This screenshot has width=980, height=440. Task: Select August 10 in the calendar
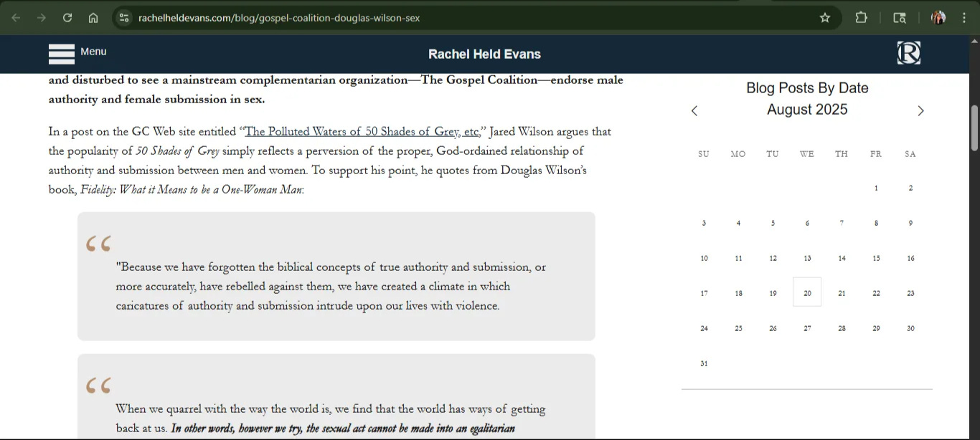pos(704,258)
